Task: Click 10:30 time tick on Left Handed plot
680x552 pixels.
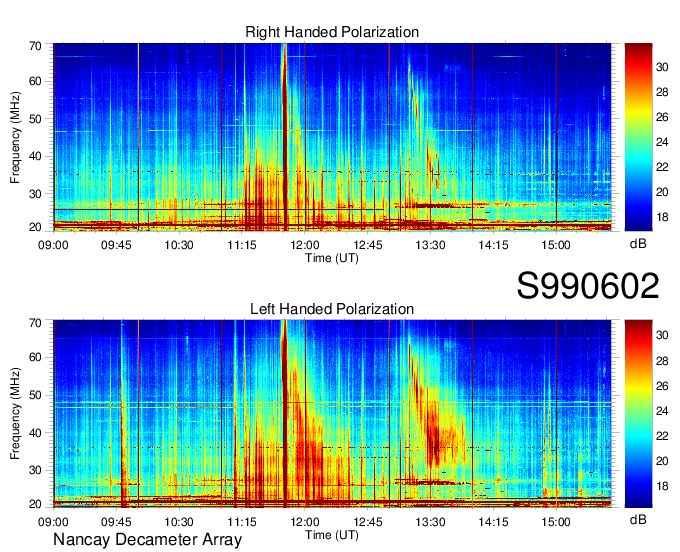Action: 179,522
